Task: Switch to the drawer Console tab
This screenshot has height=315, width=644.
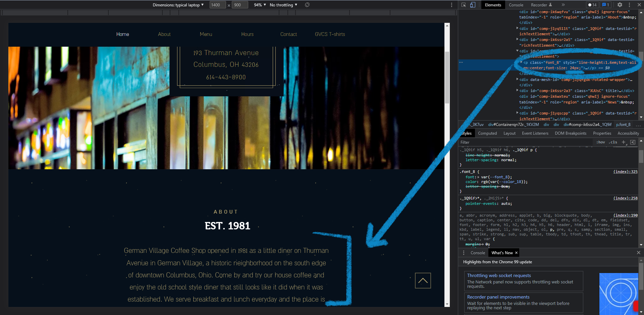Action: (478, 253)
